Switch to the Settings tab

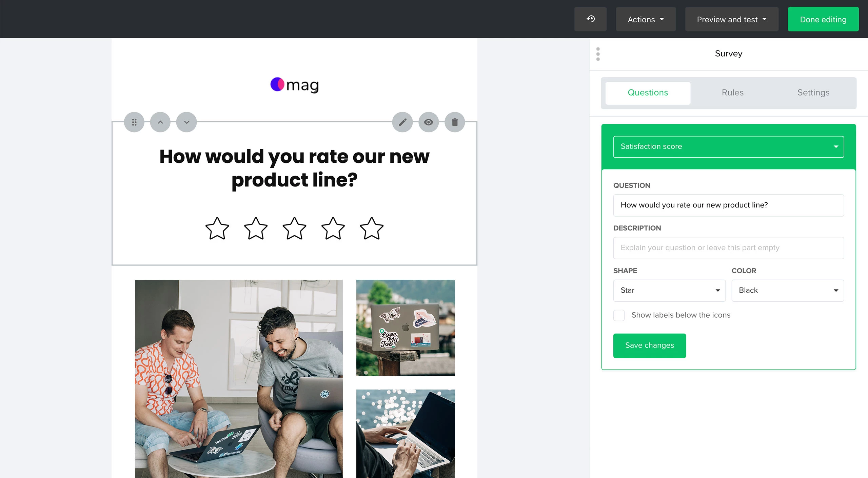click(813, 93)
